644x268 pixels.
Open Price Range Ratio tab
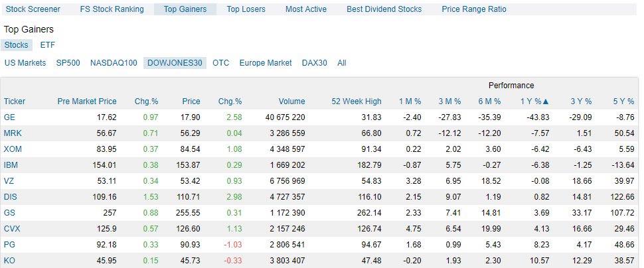(x=474, y=9)
